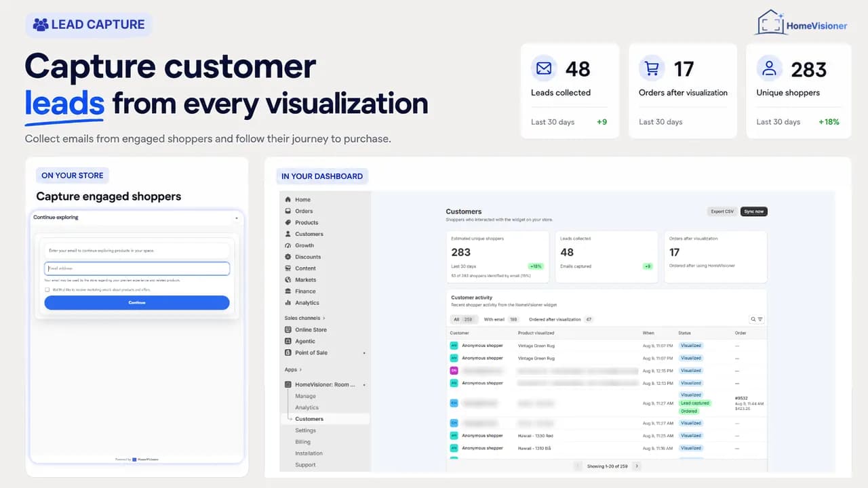
Task: Expand the Apps section chevron
Action: (x=300, y=370)
